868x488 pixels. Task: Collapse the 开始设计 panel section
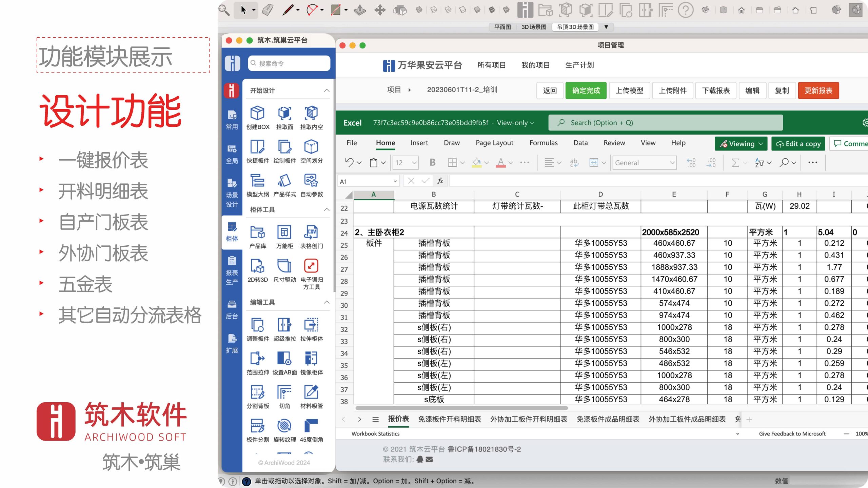327,90
